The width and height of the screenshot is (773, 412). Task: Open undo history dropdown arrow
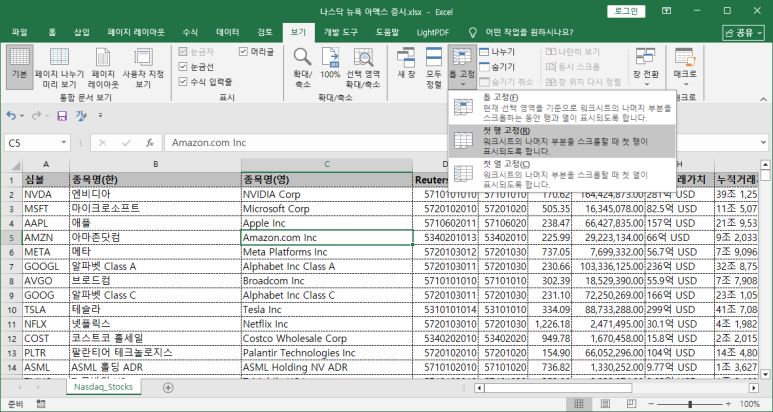click(22, 116)
